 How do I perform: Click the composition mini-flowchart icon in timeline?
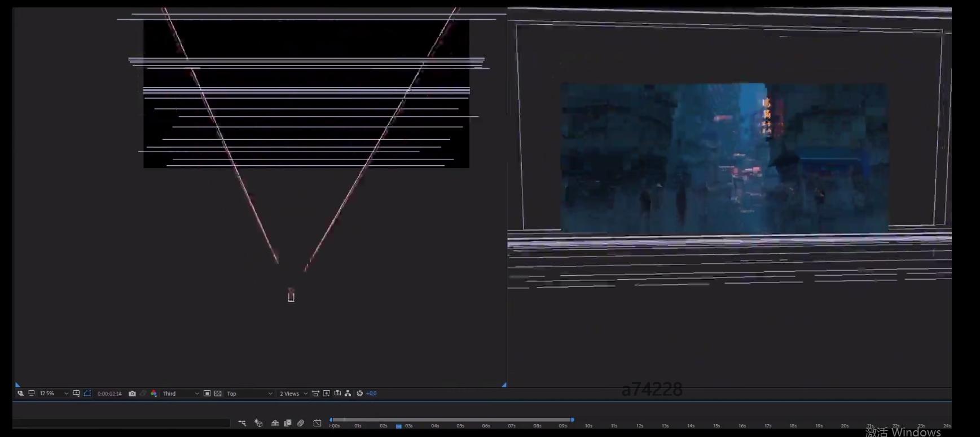[242, 423]
